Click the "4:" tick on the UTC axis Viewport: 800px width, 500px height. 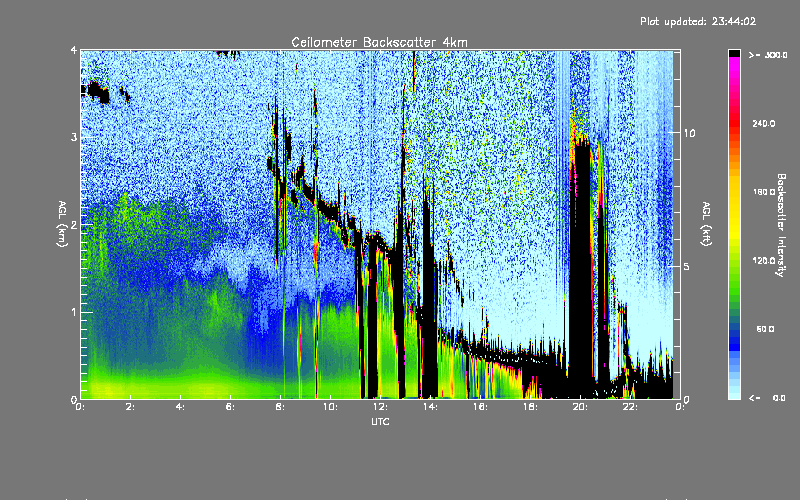(180, 407)
